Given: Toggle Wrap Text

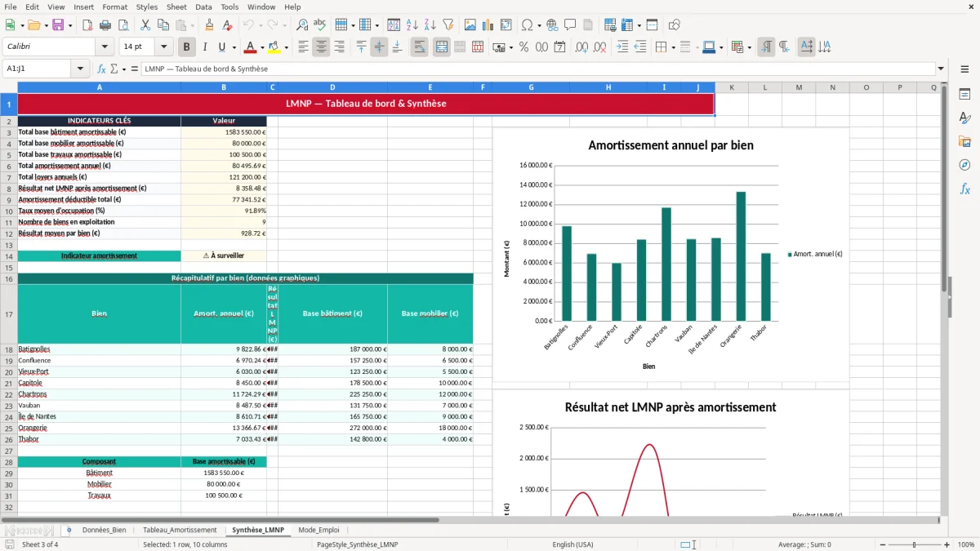Looking at the screenshot, I should tap(420, 47).
